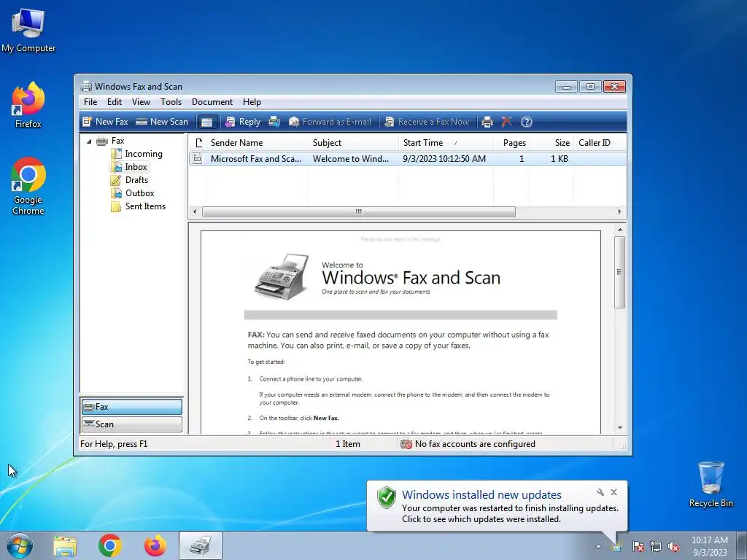The image size is (747, 560).
Task: Start a New Scan from toolbar
Action: (162, 122)
